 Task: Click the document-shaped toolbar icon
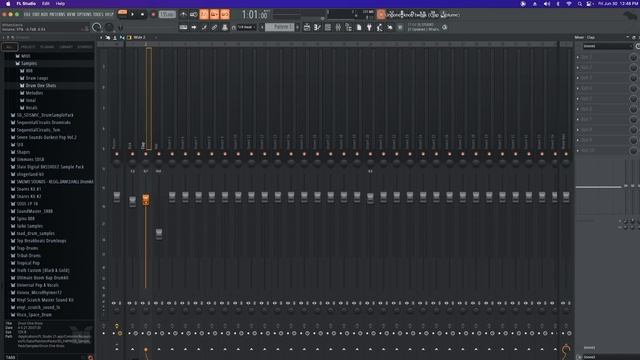coord(359,27)
